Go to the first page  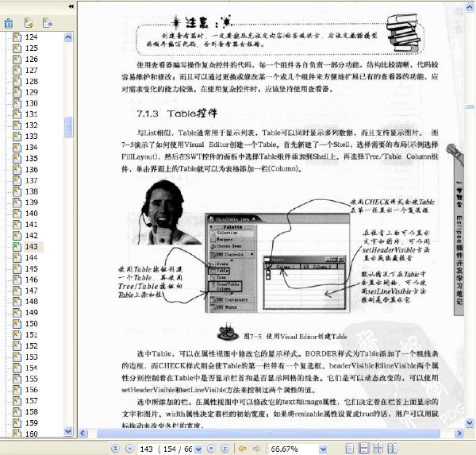tap(115, 449)
